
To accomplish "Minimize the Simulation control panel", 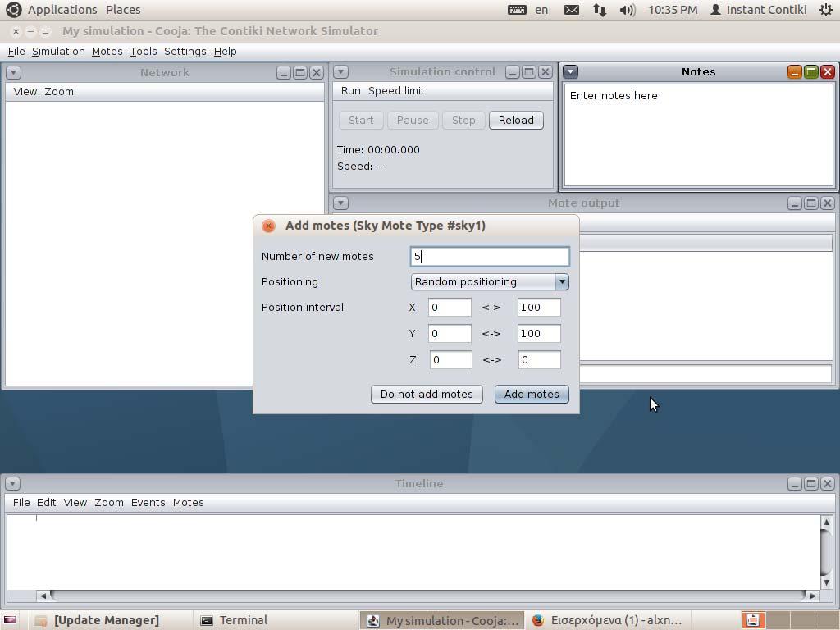I will coord(512,72).
